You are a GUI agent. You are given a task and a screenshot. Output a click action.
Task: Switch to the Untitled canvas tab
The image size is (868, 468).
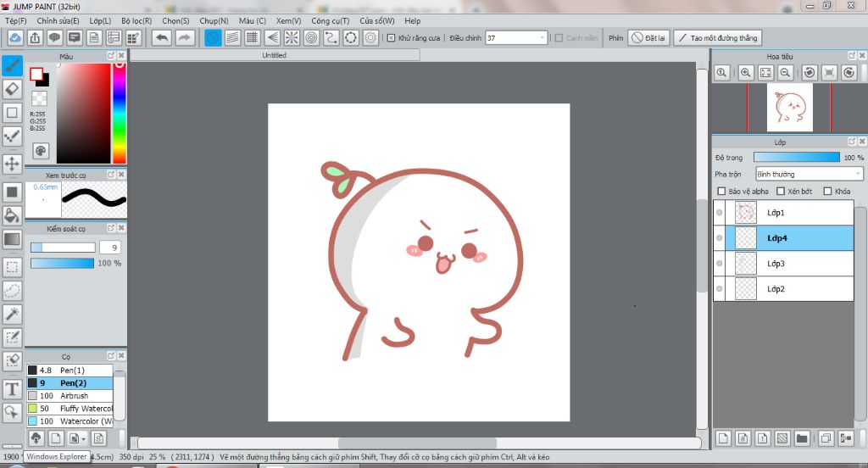pyautogui.click(x=275, y=55)
